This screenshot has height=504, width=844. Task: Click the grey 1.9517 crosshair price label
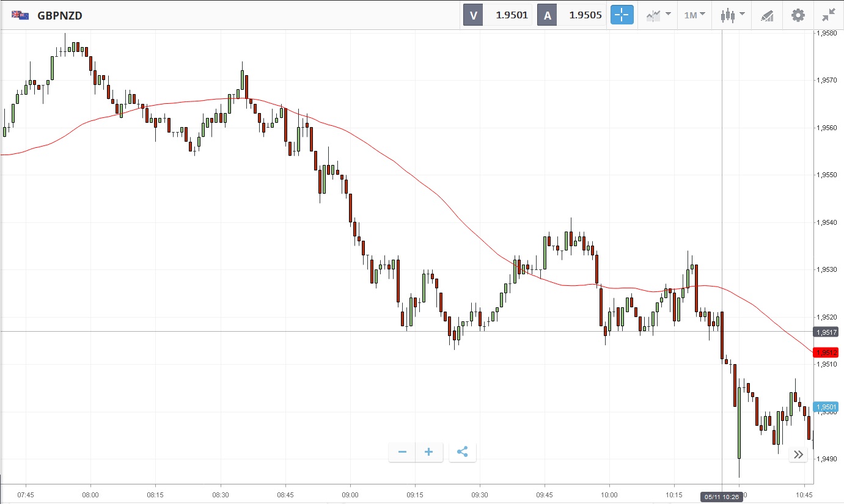coord(826,332)
